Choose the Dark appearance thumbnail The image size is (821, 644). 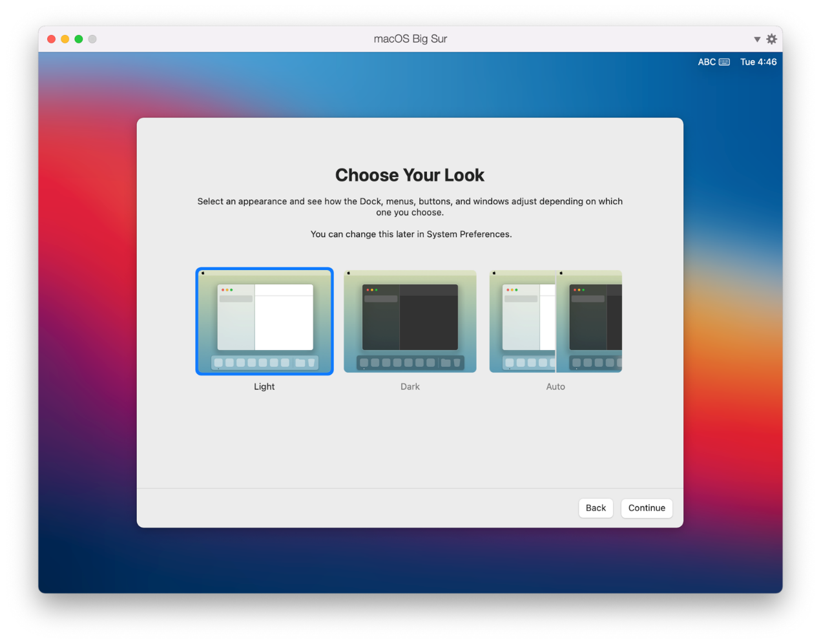(410, 321)
